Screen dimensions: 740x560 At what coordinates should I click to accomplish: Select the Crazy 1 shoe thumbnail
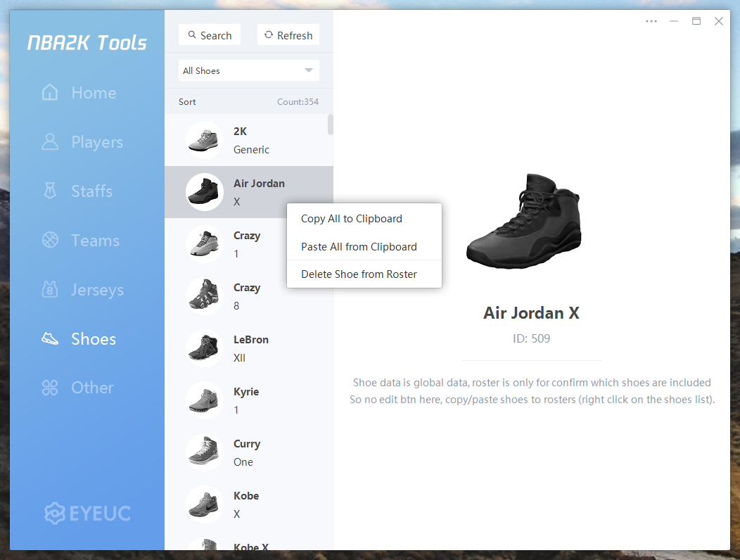(205, 243)
